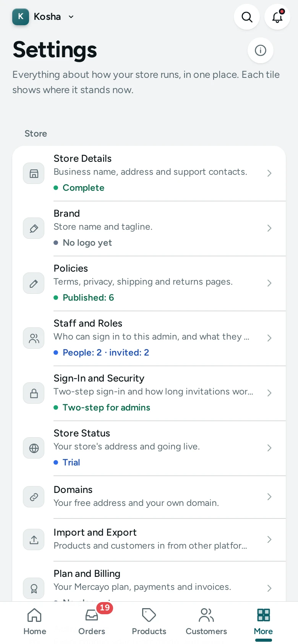Open Plan and Billing chevron arrow
This screenshot has height=644, width=298.
coord(269,588)
